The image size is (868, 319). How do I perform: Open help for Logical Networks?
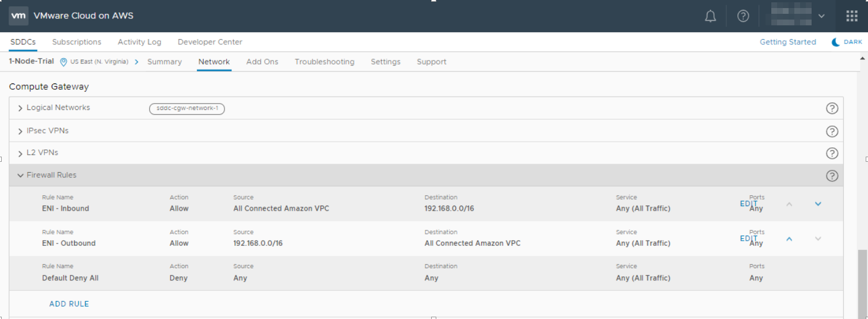tap(832, 108)
